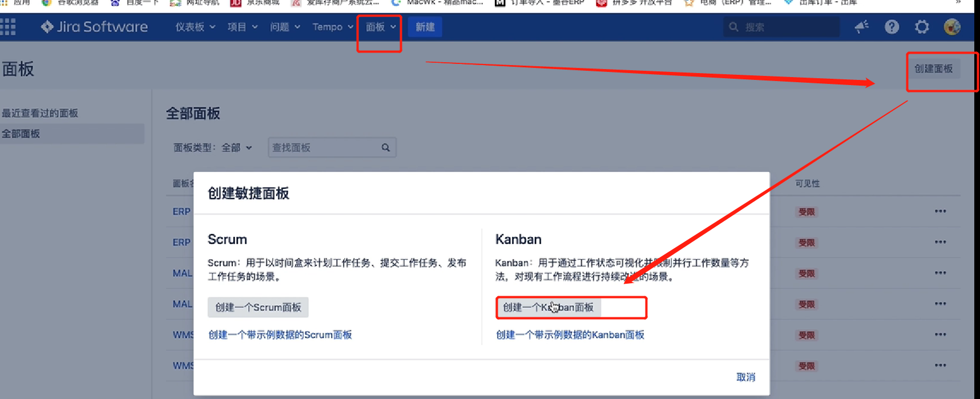
Task: Click the 全部面板 page heading
Action: pyautogui.click(x=193, y=114)
